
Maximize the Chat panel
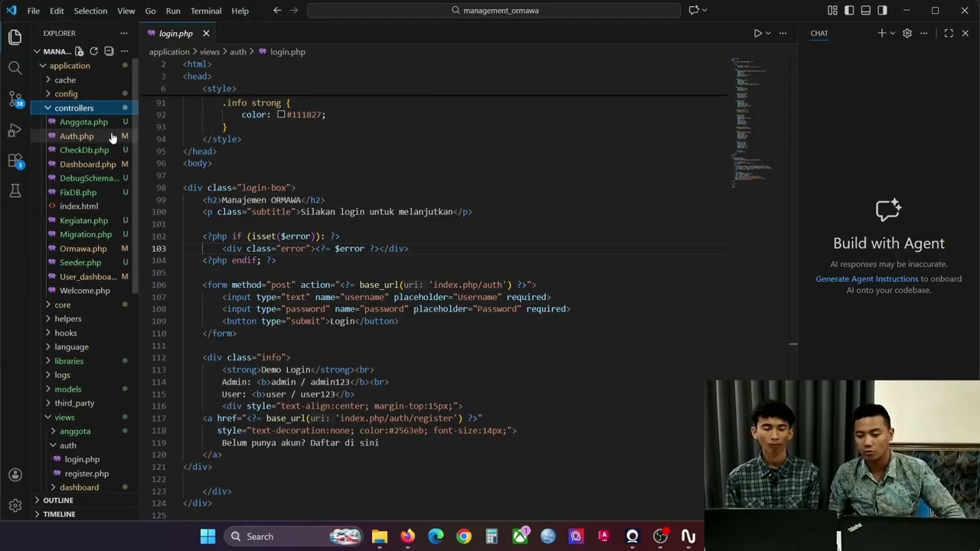[x=949, y=33]
